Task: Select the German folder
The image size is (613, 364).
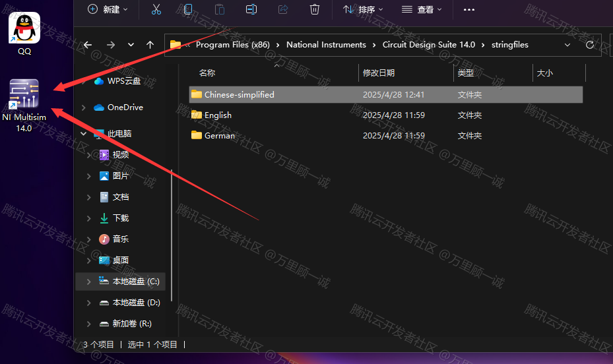Action: pos(219,136)
